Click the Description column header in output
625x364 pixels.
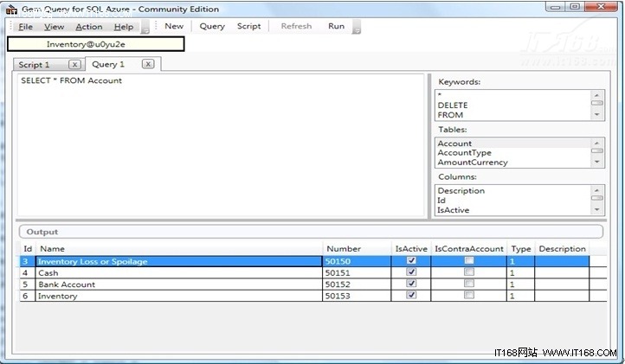point(562,249)
